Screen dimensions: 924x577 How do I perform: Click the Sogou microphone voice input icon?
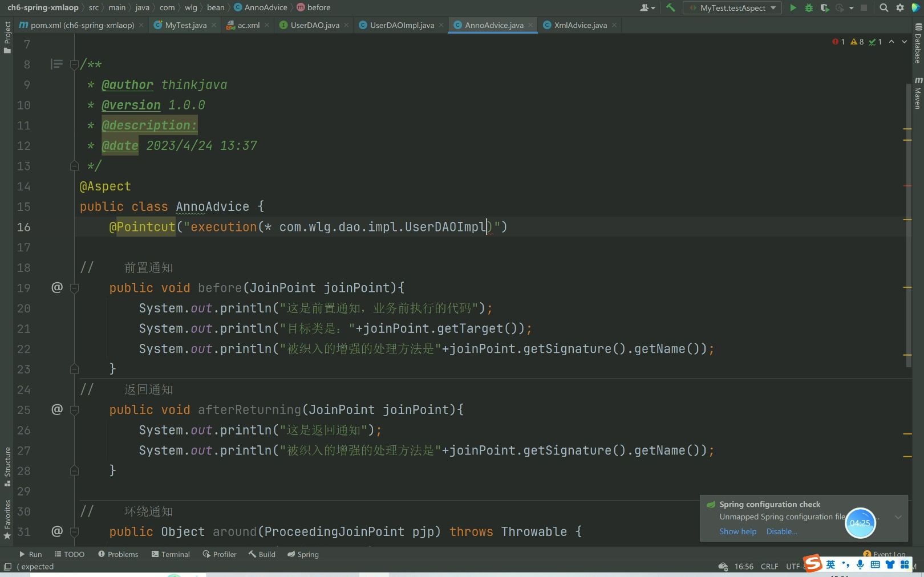[x=860, y=564]
